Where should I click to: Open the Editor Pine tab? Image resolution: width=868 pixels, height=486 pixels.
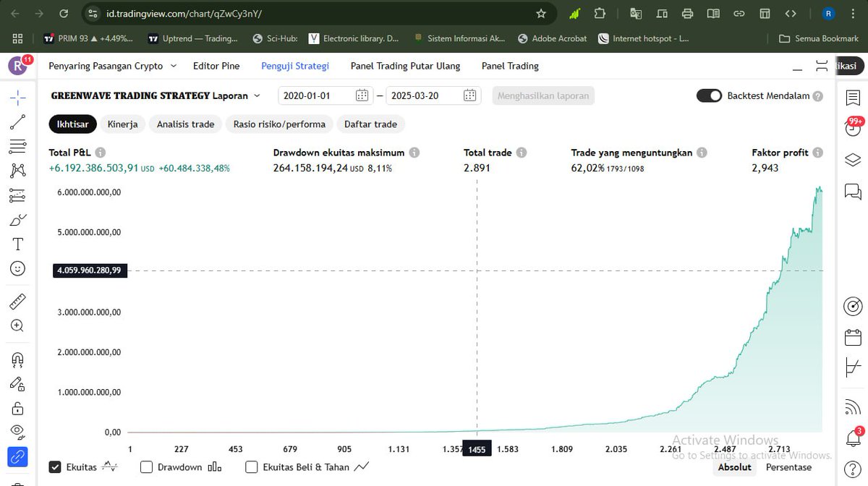click(216, 66)
